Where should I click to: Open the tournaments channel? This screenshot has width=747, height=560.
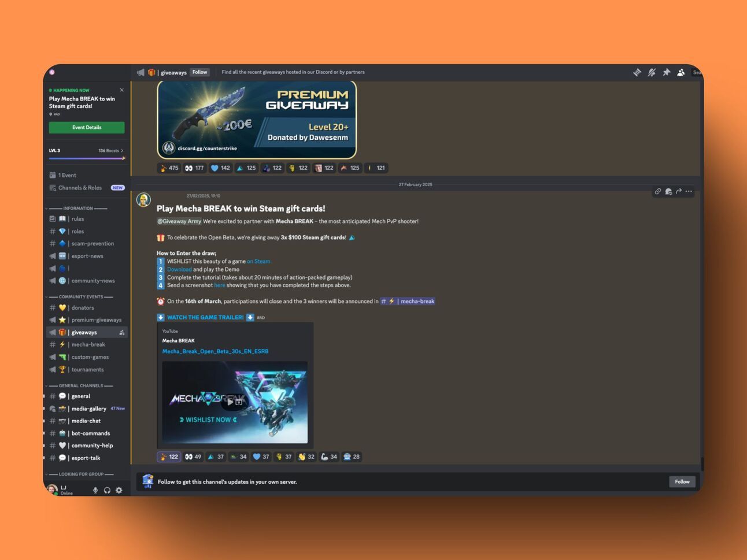click(87, 369)
